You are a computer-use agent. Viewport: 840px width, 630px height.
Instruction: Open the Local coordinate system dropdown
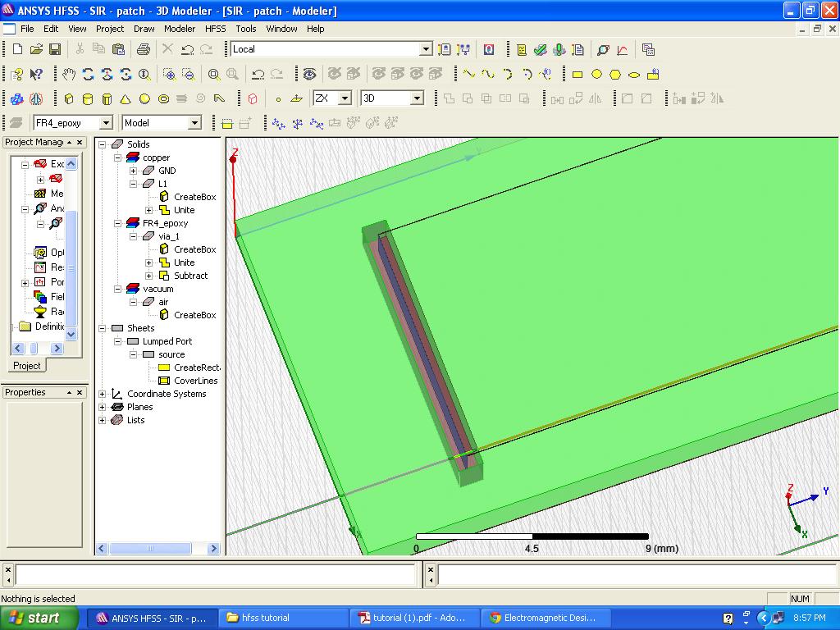point(426,49)
